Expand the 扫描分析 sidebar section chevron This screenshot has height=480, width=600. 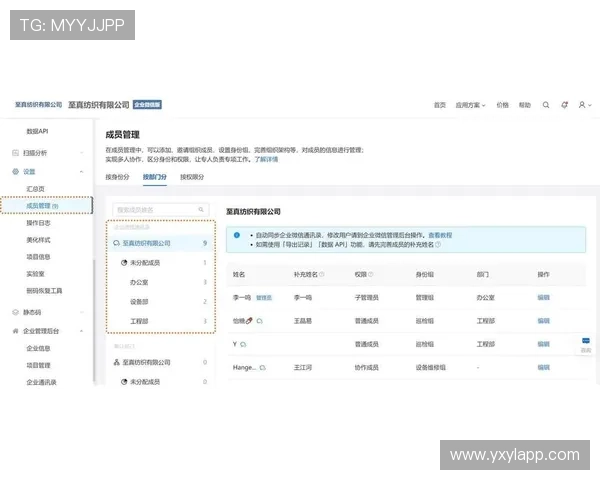coord(82,153)
